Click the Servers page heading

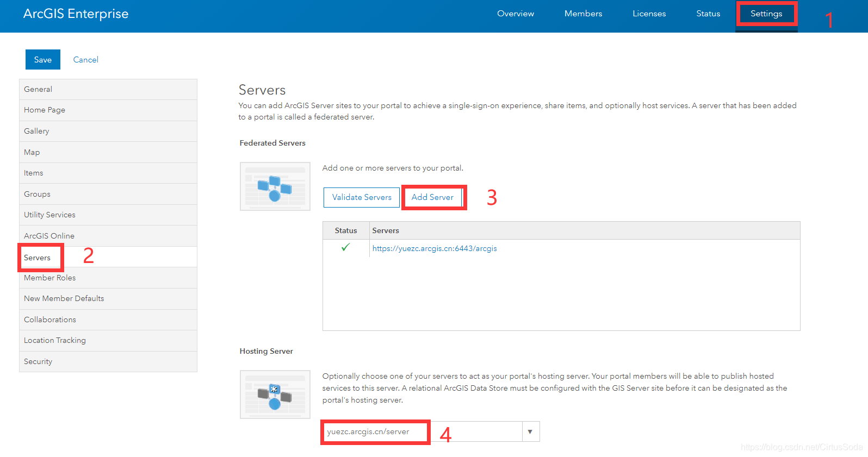[262, 90]
